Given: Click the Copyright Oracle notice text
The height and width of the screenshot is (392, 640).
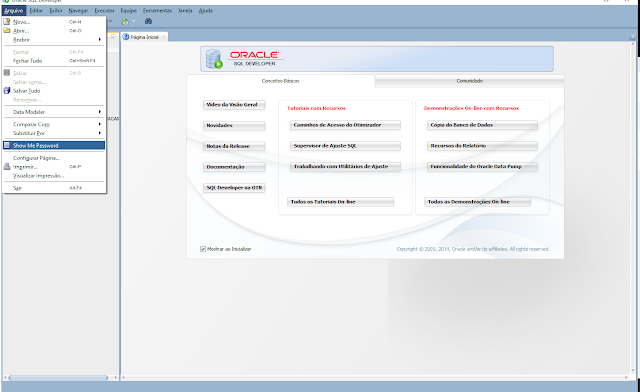Looking at the screenshot, I should point(473,249).
